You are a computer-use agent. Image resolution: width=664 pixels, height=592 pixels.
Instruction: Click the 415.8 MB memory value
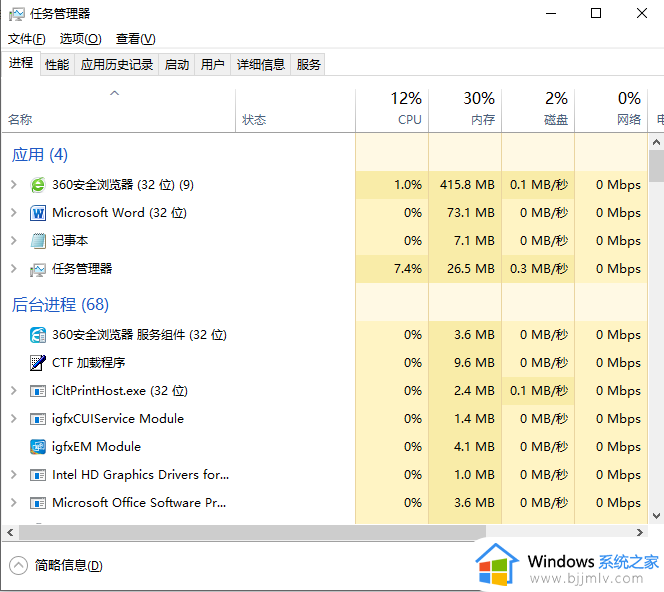click(467, 185)
